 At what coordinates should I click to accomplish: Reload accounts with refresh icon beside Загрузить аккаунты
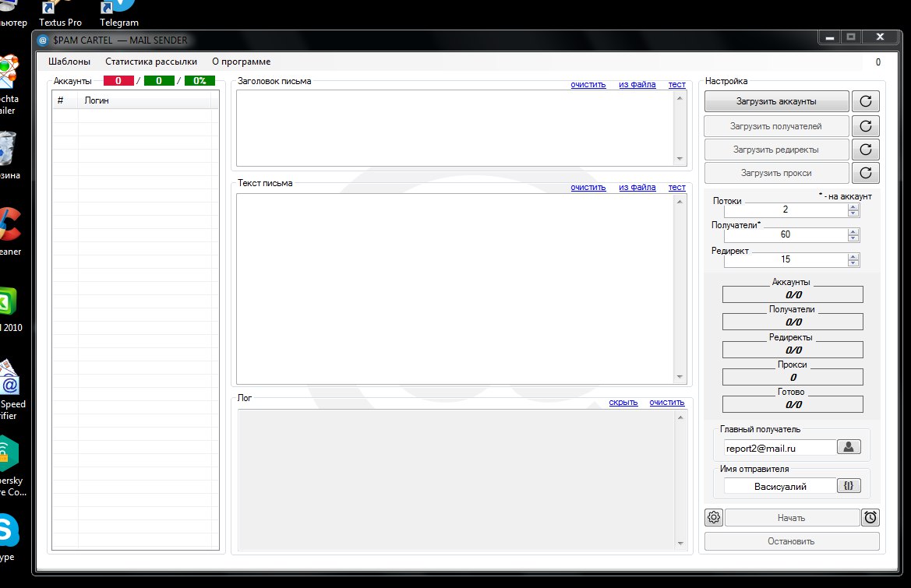pyautogui.click(x=865, y=101)
